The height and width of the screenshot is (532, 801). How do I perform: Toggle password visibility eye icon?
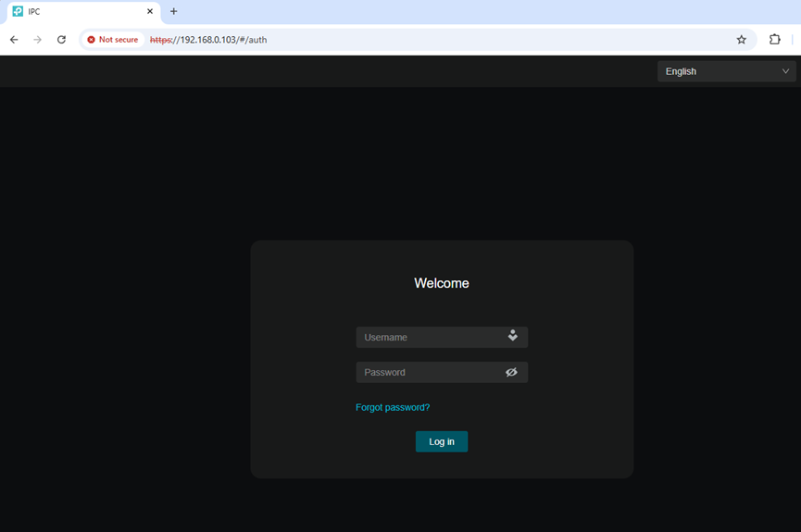511,372
